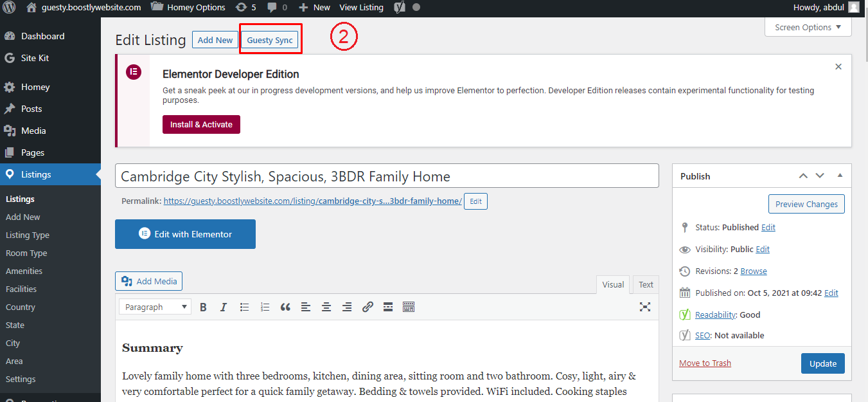Click the Preview Changes button
The height and width of the screenshot is (402, 868).
[x=806, y=204]
